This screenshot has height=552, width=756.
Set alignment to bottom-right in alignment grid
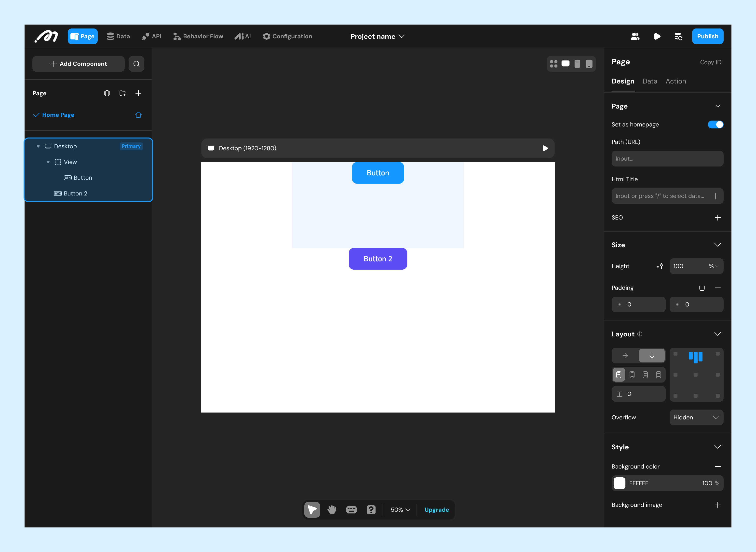pos(718,396)
